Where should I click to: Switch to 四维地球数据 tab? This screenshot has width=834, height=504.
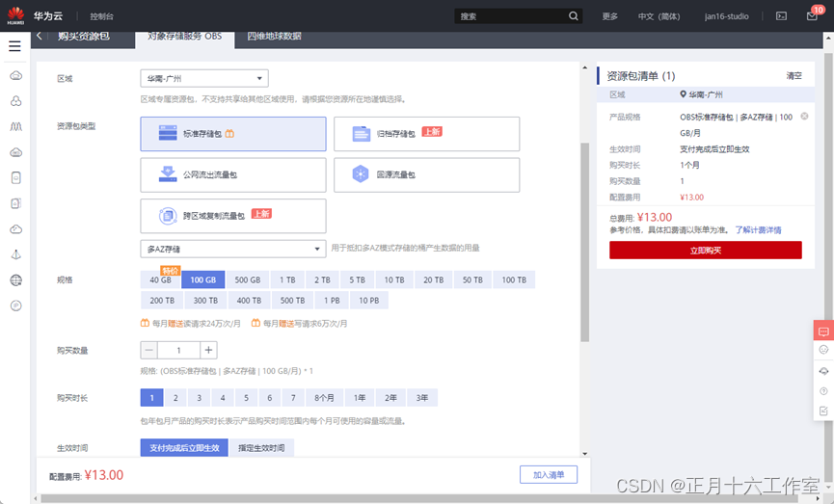(x=274, y=37)
